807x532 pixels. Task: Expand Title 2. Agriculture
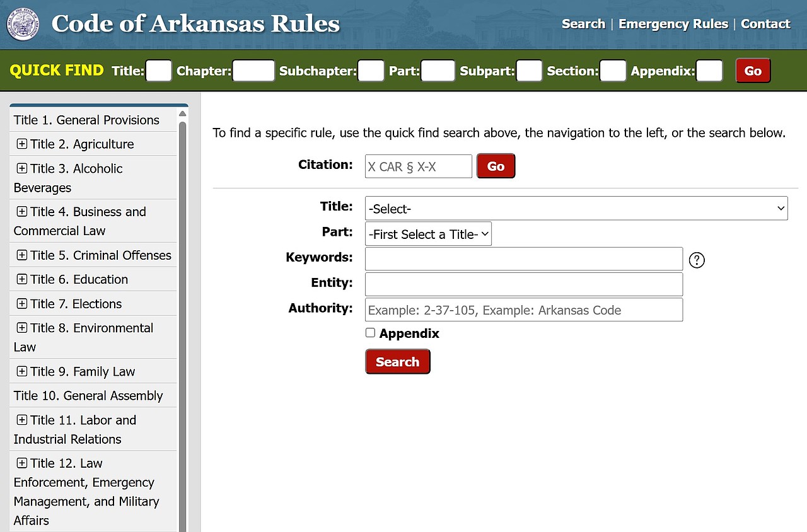pyautogui.click(x=21, y=144)
